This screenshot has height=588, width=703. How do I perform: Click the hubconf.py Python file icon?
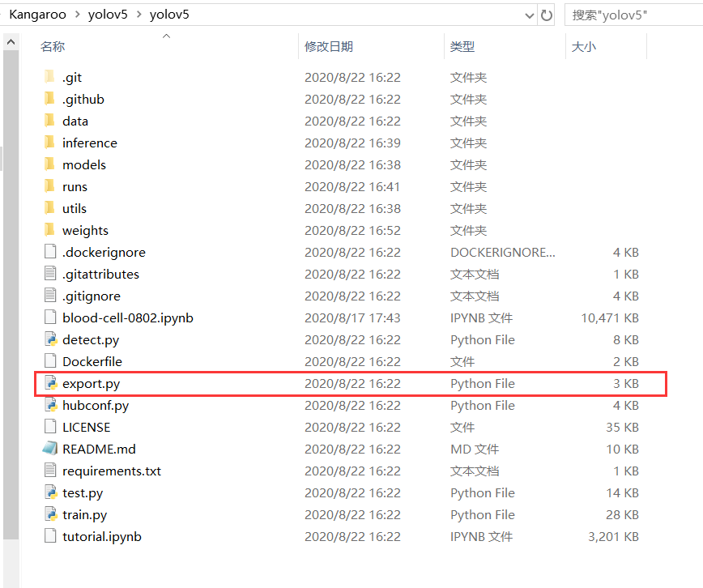[x=51, y=405]
